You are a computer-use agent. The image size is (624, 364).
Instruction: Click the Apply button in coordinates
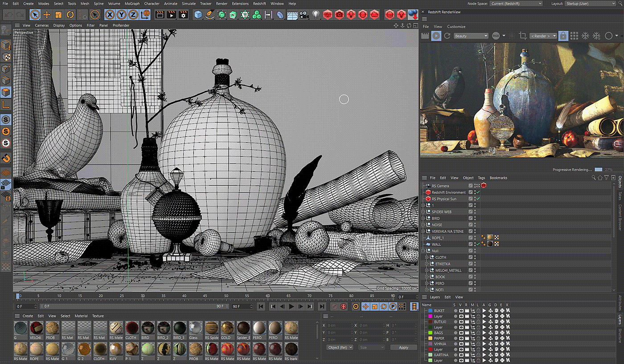[403, 347]
